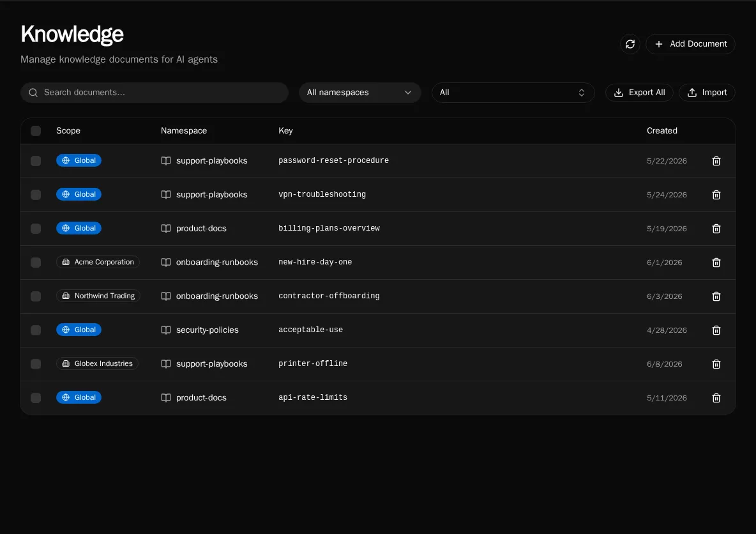Screen dimensions: 756x534
Task: Select the contractor-offboarding row checkbox
Action: pos(36,296)
